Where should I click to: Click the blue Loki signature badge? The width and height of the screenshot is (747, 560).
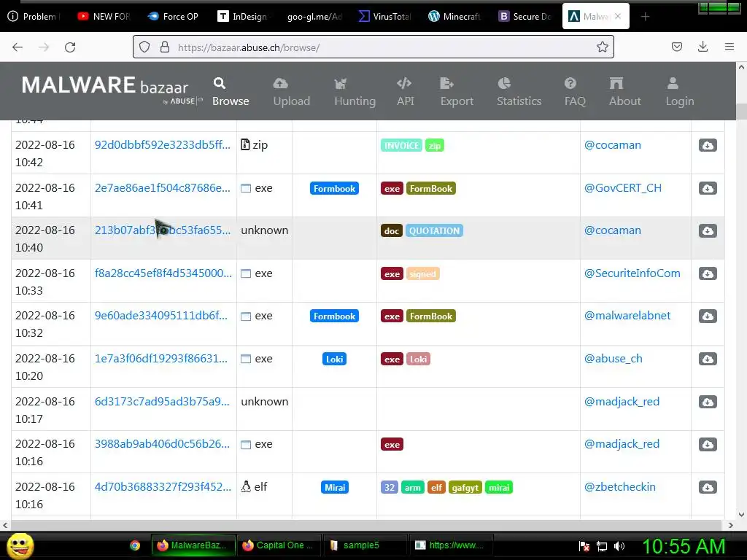334,359
